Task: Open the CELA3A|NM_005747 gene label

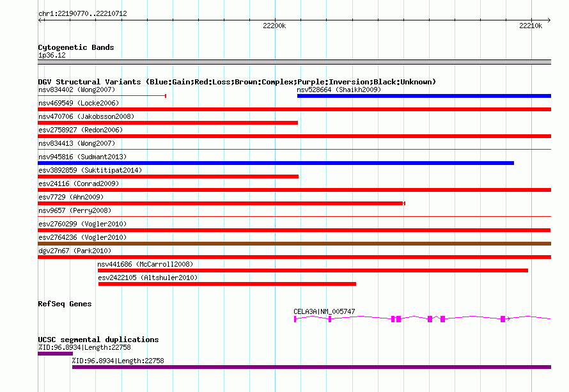Action: (x=324, y=311)
